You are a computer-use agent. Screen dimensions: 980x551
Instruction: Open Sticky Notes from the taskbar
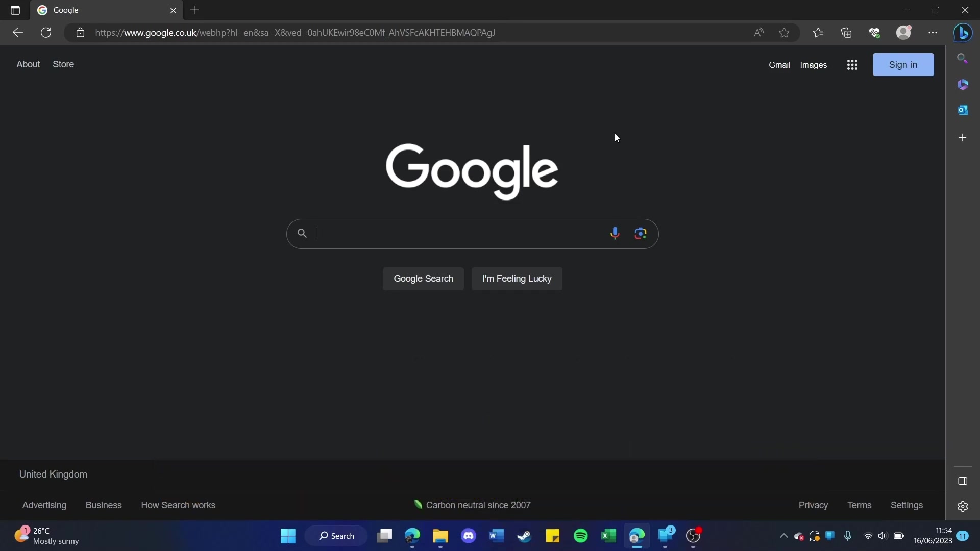tap(552, 536)
